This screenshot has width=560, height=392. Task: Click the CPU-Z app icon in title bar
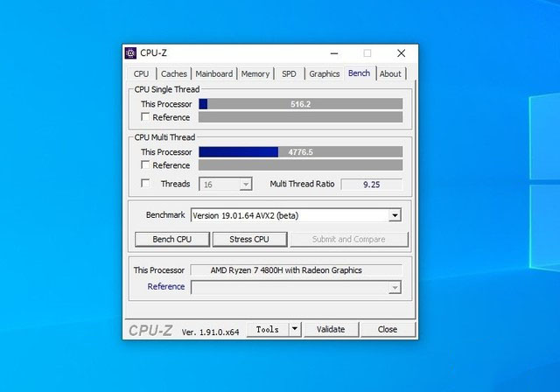(130, 53)
